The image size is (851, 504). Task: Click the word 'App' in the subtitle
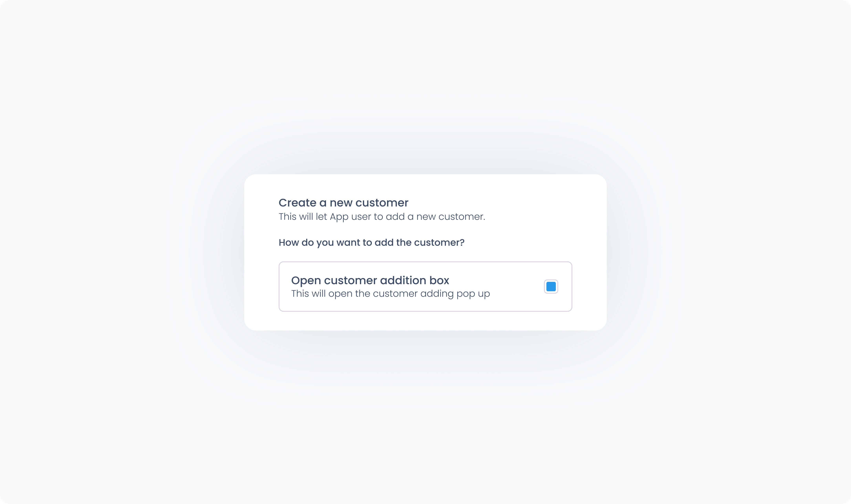[x=339, y=217]
